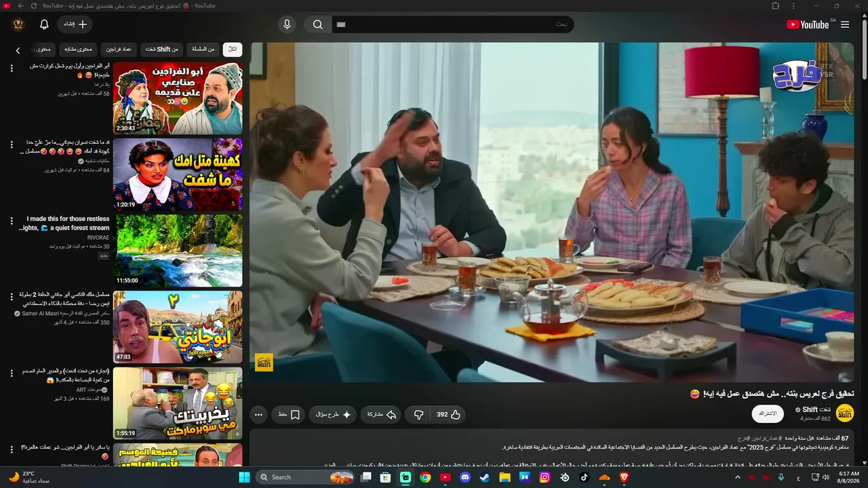The width and height of the screenshot is (868, 488).
Task: Select the الكل (All) filter chip
Action: (x=233, y=49)
